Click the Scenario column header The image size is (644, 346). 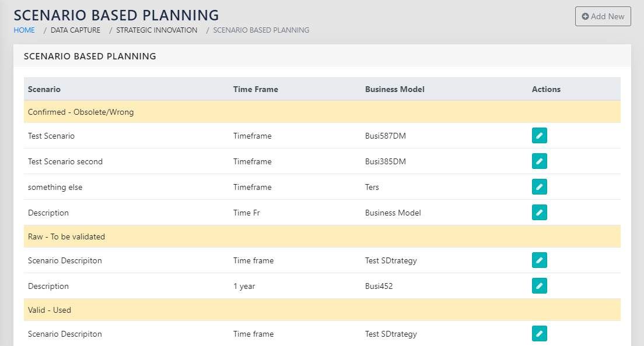coord(44,89)
